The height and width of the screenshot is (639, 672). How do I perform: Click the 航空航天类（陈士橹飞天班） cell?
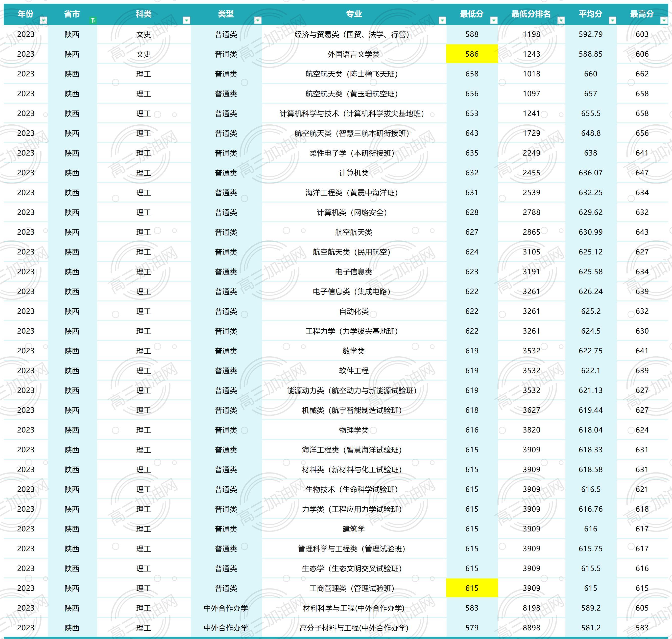coord(354,74)
